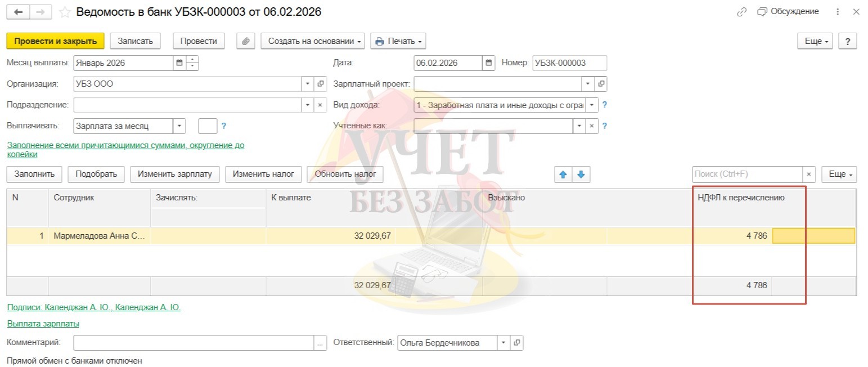This screenshot has height=367, width=868.
Task: Expand the Подразделение dropdown list
Action: (x=308, y=105)
